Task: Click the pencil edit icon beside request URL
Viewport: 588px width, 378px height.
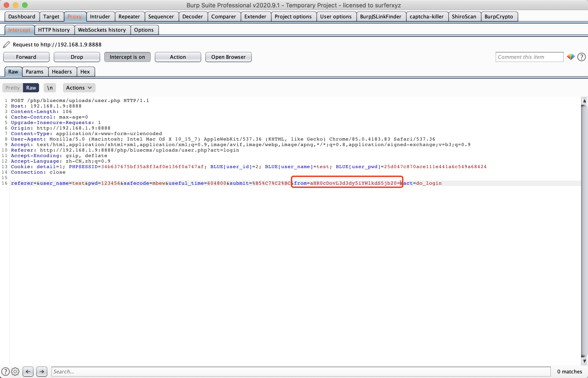Action: [6, 44]
